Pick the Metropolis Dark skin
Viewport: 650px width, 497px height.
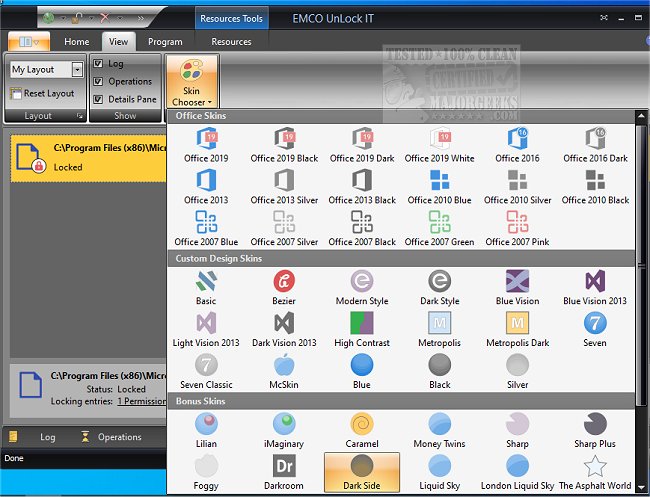coord(517,330)
